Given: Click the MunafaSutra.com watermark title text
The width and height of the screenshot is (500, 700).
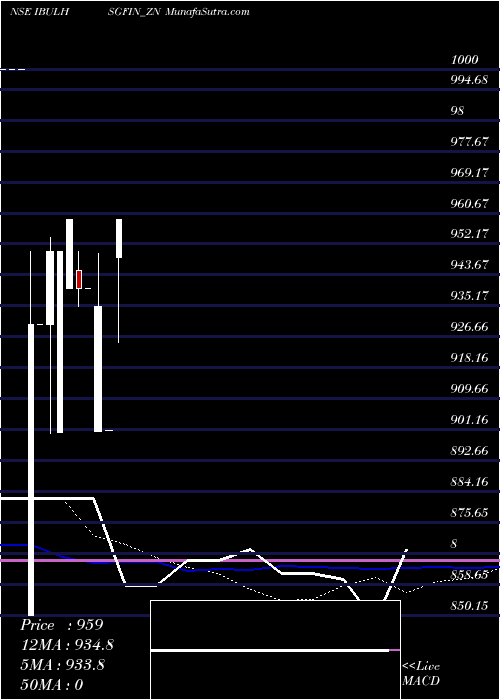Looking at the screenshot, I should (208, 12).
